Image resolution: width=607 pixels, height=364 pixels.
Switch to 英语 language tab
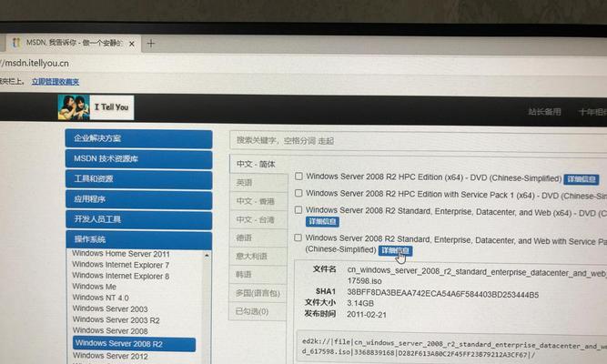(x=258, y=183)
